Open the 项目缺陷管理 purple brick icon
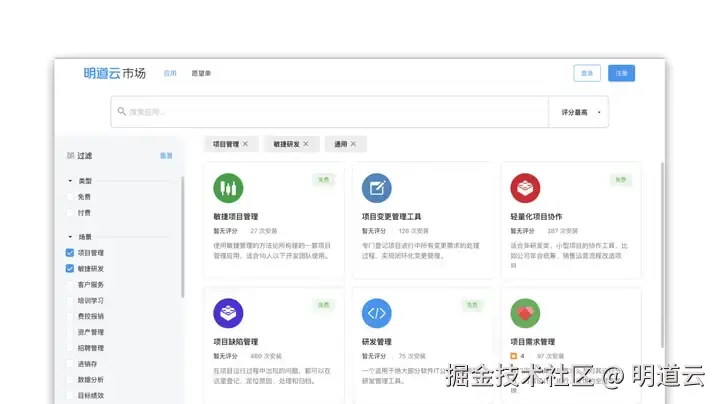The width and height of the screenshot is (720, 404). pyautogui.click(x=228, y=313)
